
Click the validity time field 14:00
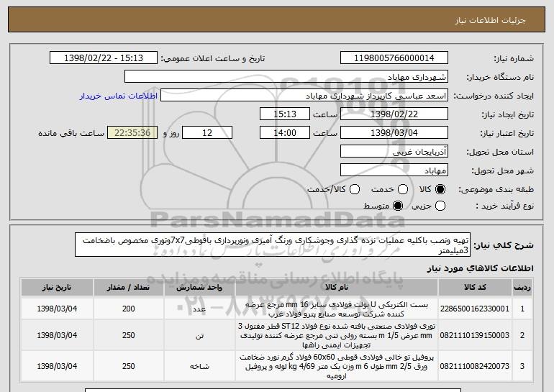285,133
